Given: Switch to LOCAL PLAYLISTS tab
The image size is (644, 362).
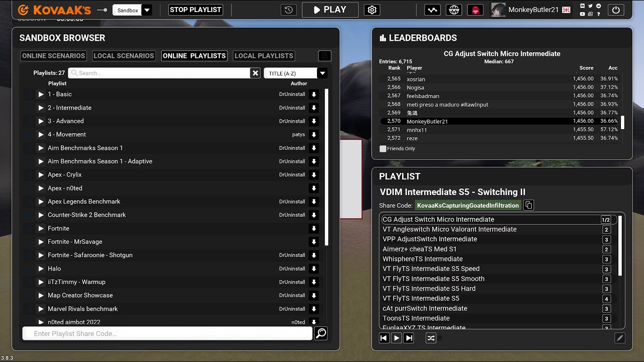Looking at the screenshot, I should [264, 56].
